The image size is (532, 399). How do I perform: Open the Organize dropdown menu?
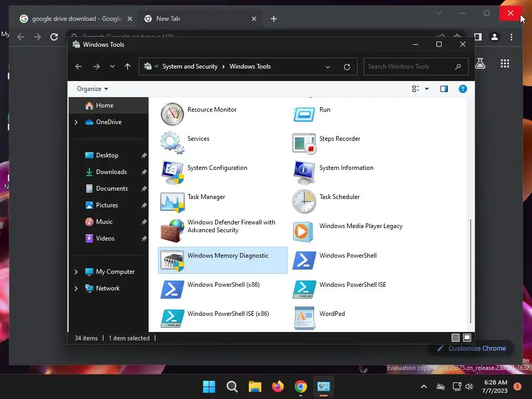point(92,89)
